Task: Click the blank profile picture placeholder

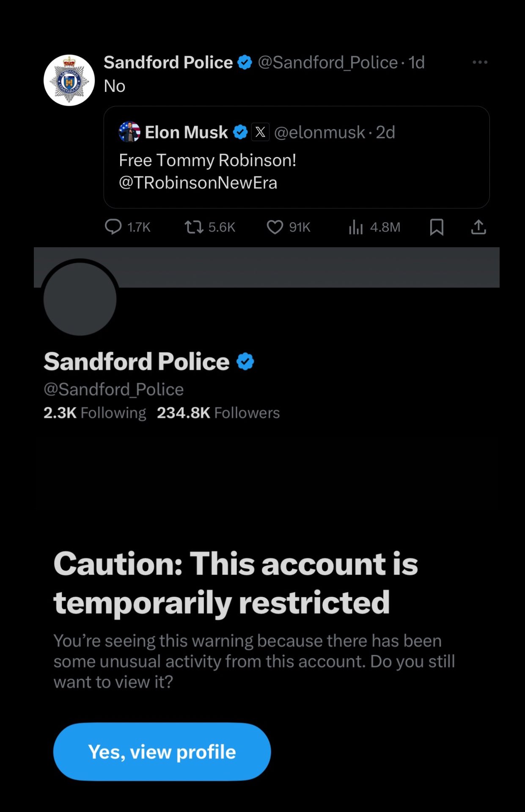Action: tap(80, 299)
